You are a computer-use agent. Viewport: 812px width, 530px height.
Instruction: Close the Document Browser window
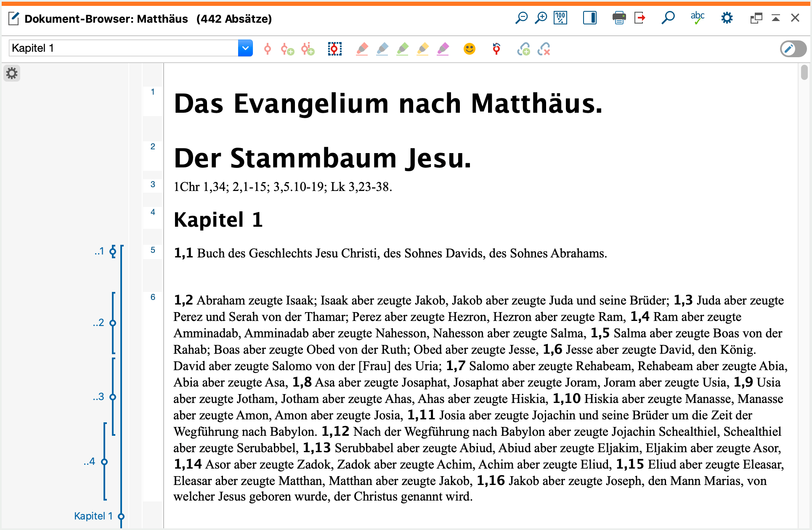[x=795, y=18]
